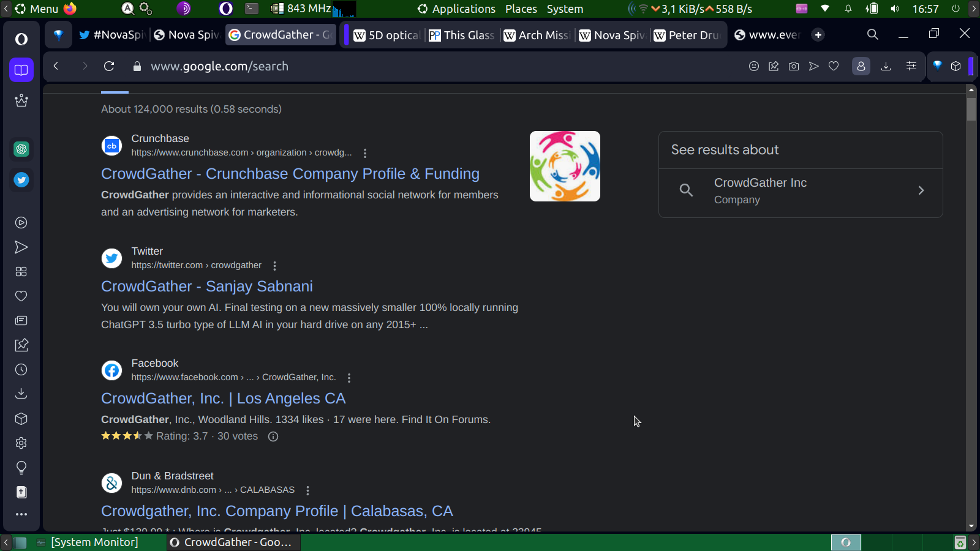Viewport: 980px width, 551px height.
Task: Open Twitter panel in the Opera sidebar
Action: click(x=21, y=180)
